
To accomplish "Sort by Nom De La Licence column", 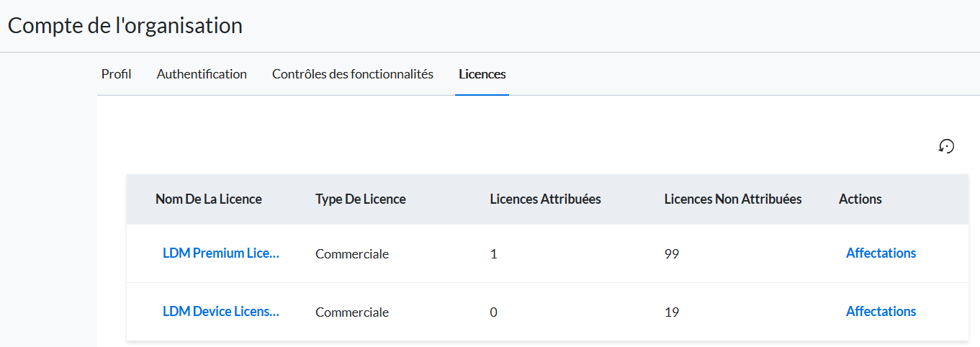I will [x=209, y=199].
